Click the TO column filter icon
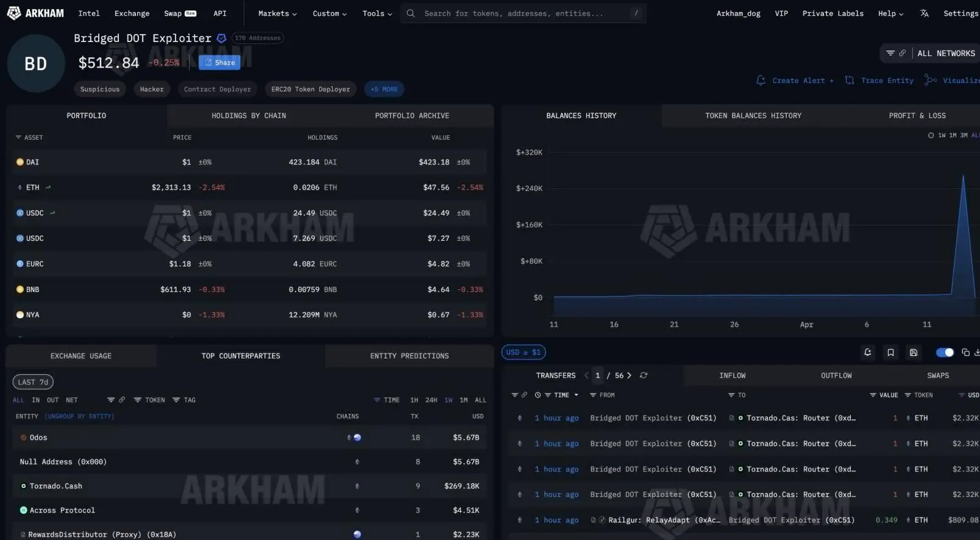Image resolution: width=980 pixels, height=540 pixels. [x=731, y=395]
